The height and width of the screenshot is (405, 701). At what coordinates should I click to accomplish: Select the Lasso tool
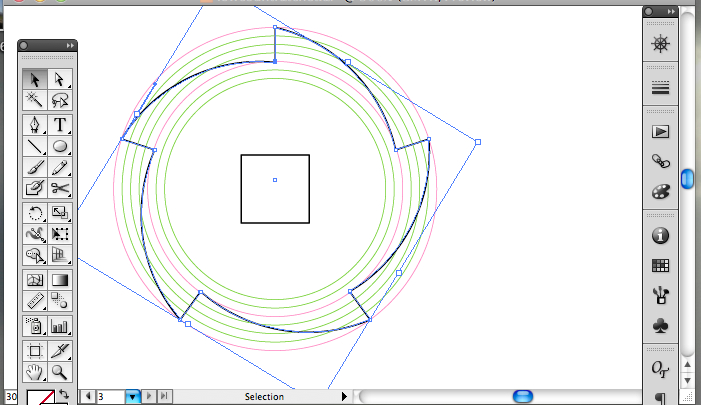(x=59, y=100)
